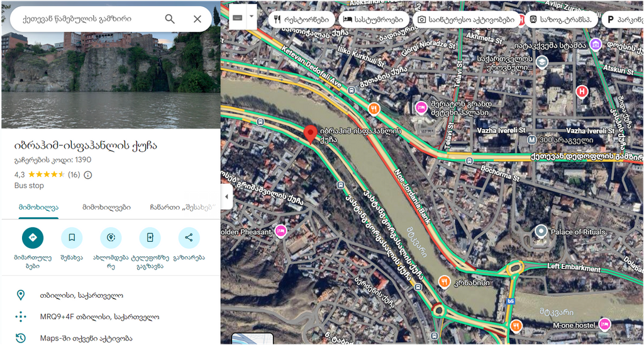Click the search magnifier icon

tap(170, 19)
